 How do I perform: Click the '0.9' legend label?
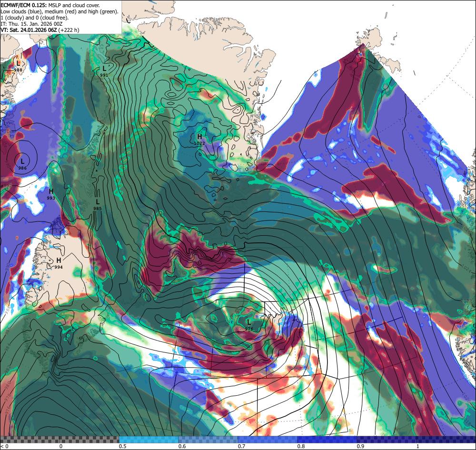[x=361, y=446]
